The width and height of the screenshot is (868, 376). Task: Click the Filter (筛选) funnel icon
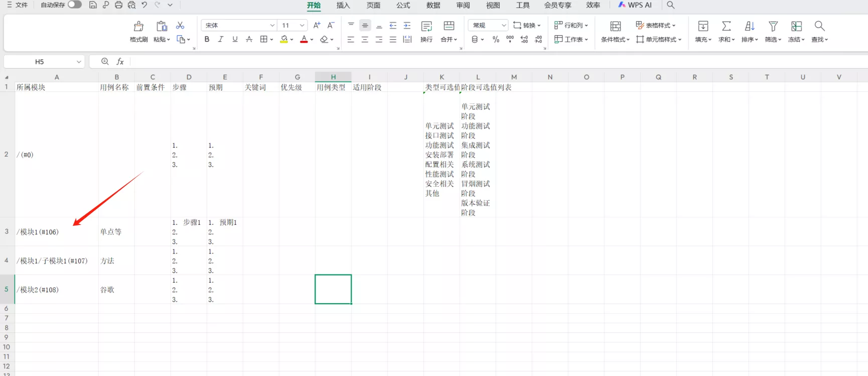click(773, 26)
